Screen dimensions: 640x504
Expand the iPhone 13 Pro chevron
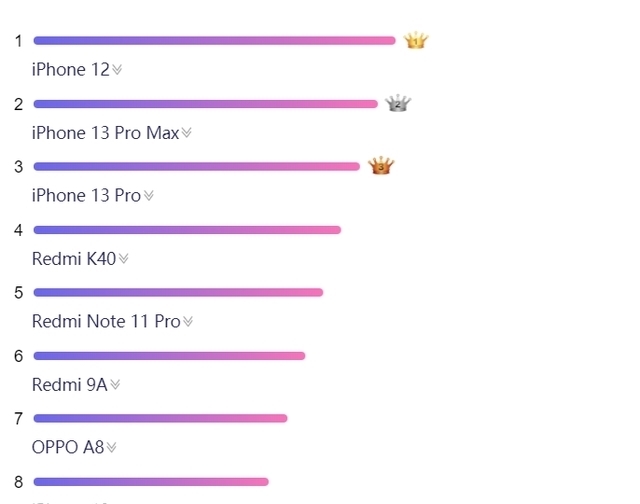[149, 195]
